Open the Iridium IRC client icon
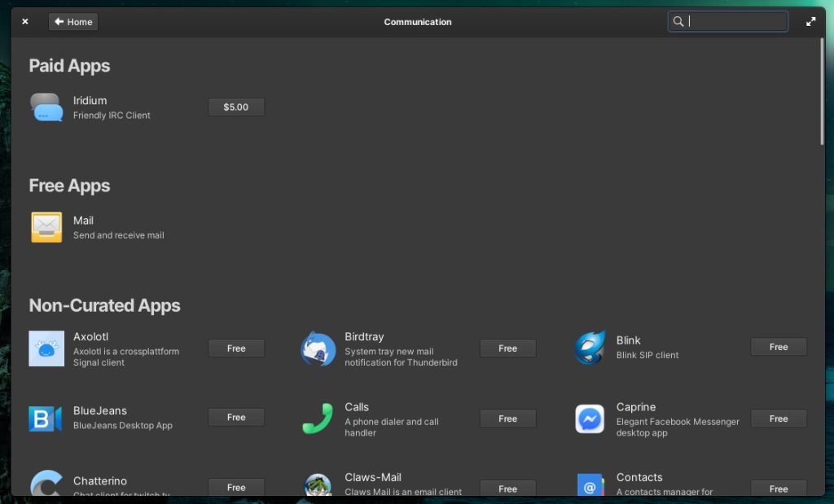The width and height of the screenshot is (834, 504). (x=46, y=107)
